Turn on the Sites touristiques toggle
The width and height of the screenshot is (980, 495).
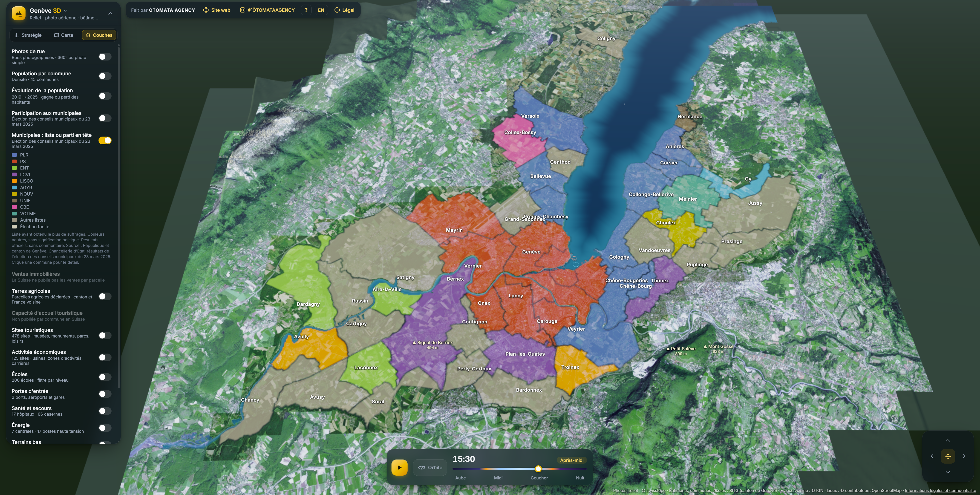pos(105,335)
